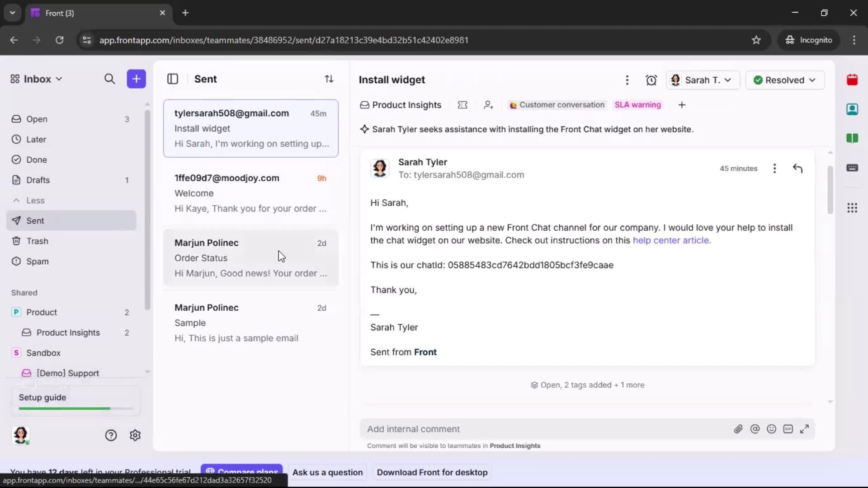The height and width of the screenshot is (488, 868).
Task: Expand the internal comment composer
Action: (804, 429)
